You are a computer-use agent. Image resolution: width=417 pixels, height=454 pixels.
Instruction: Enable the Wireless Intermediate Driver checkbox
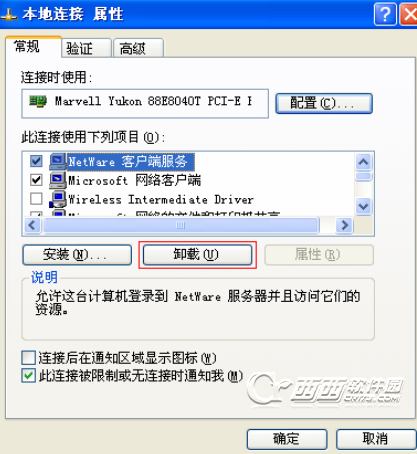tap(36, 199)
